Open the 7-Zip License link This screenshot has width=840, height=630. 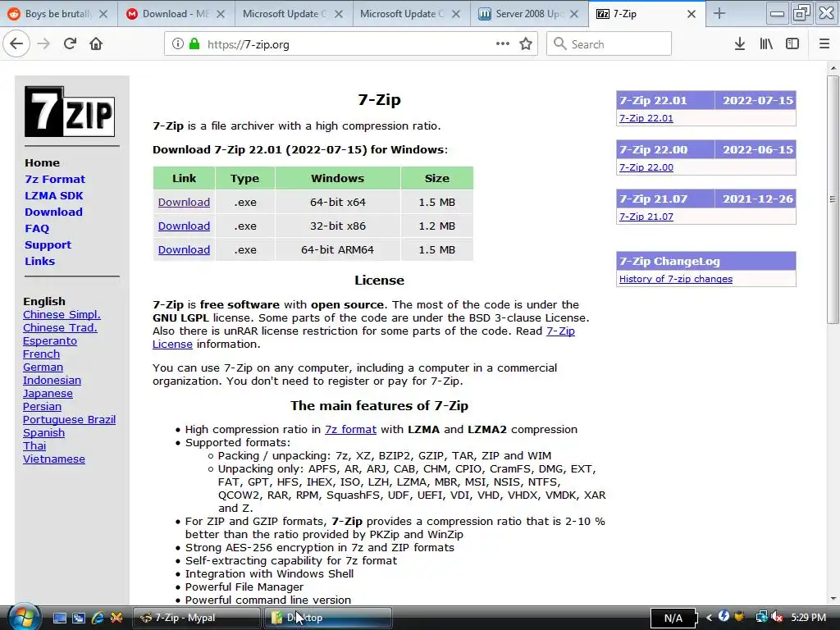coord(560,331)
